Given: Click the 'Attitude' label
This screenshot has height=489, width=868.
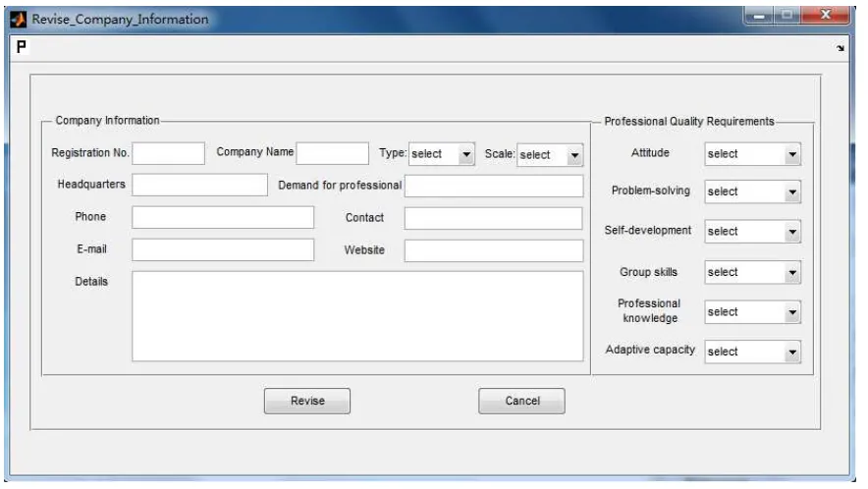Looking at the screenshot, I should [650, 153].
